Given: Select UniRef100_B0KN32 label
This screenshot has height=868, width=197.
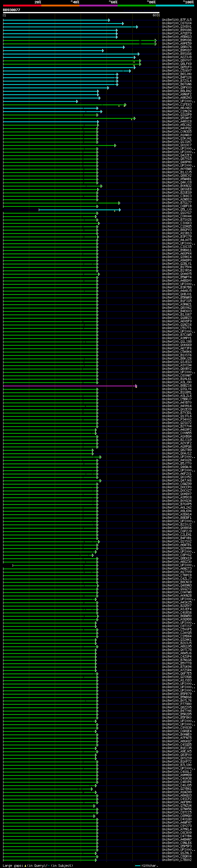Looking at the screenshot, I should [177, 186].
